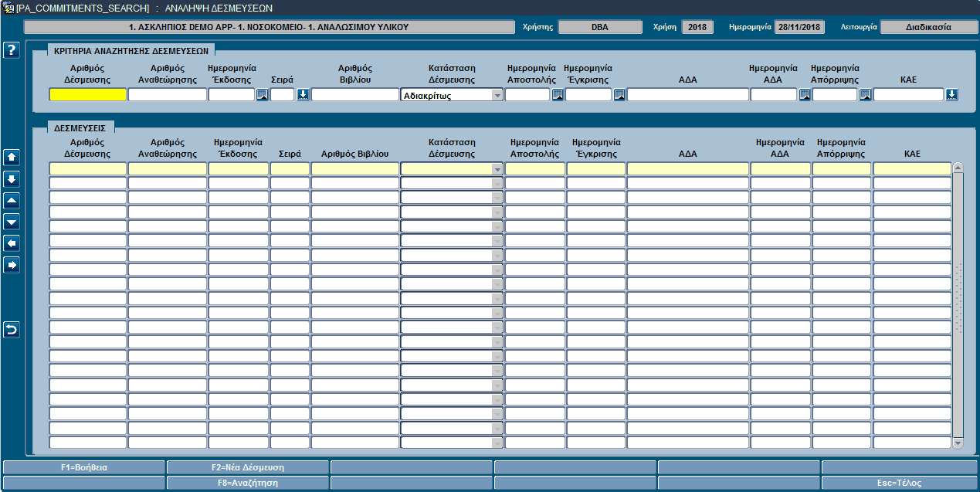This screenshot has width=980, height=492.
Task: Go to next record with down triangle
Action: (12, 222)
